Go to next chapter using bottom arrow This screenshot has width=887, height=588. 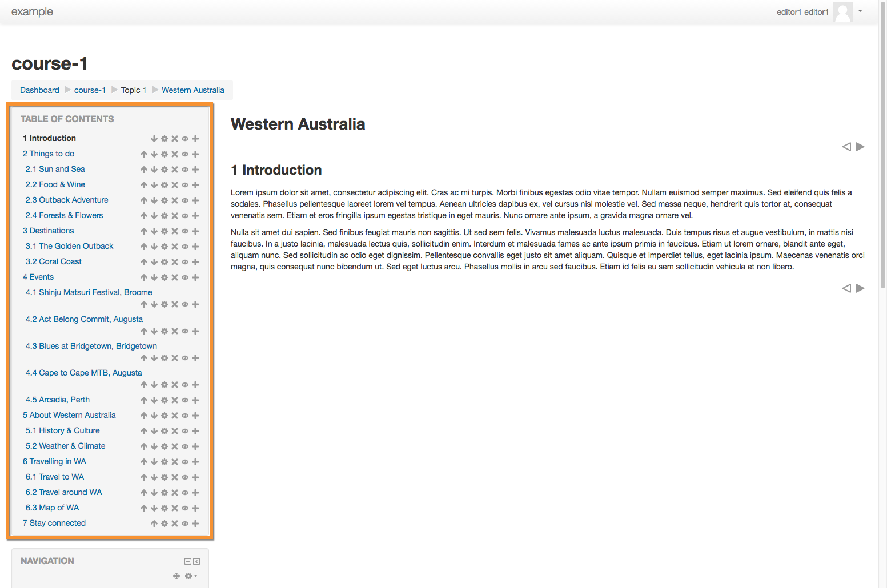point(860,288)
